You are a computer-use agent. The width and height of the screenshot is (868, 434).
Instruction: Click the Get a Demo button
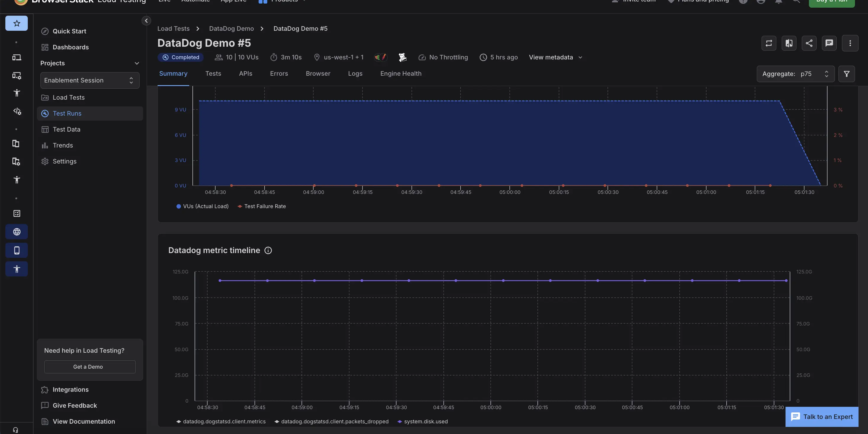[x=90, y=367]
